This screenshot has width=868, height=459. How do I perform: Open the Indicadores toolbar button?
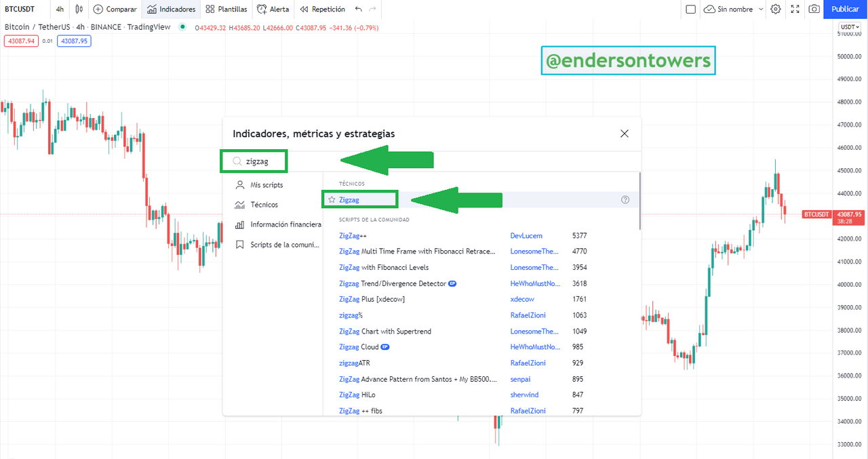point(171,9)
